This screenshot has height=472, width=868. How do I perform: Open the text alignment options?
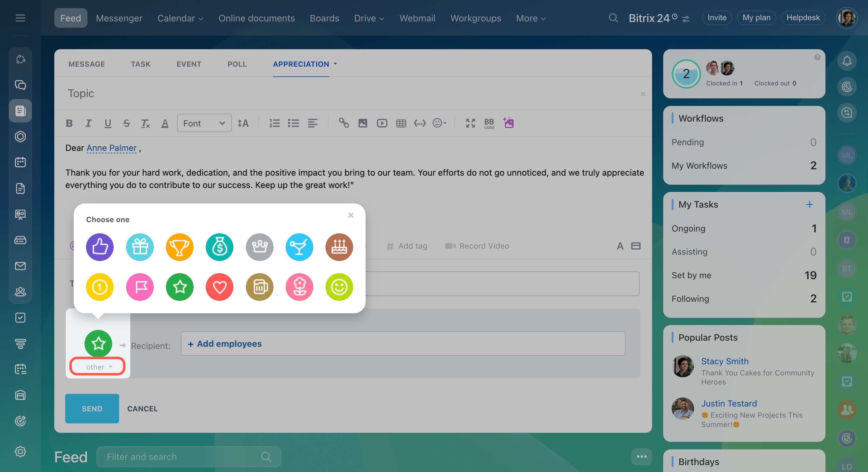pos(313,123)
